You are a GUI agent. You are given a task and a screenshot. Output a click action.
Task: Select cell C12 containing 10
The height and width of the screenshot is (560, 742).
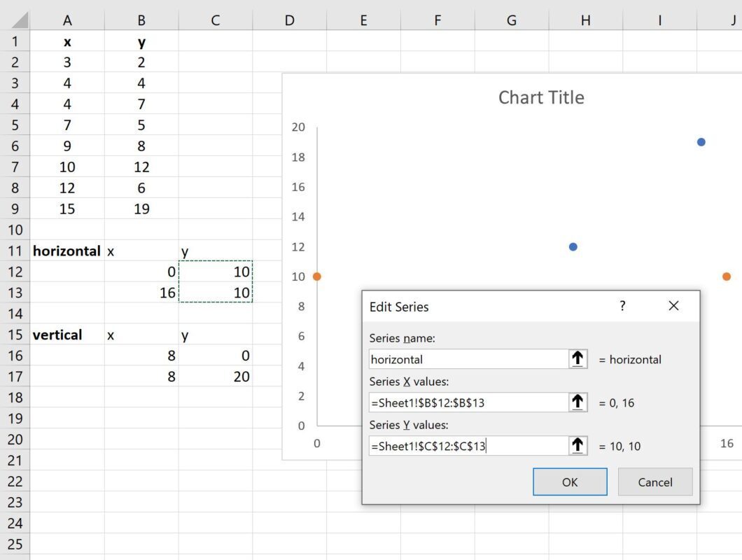pyautogui.click(x=216, y=272)
